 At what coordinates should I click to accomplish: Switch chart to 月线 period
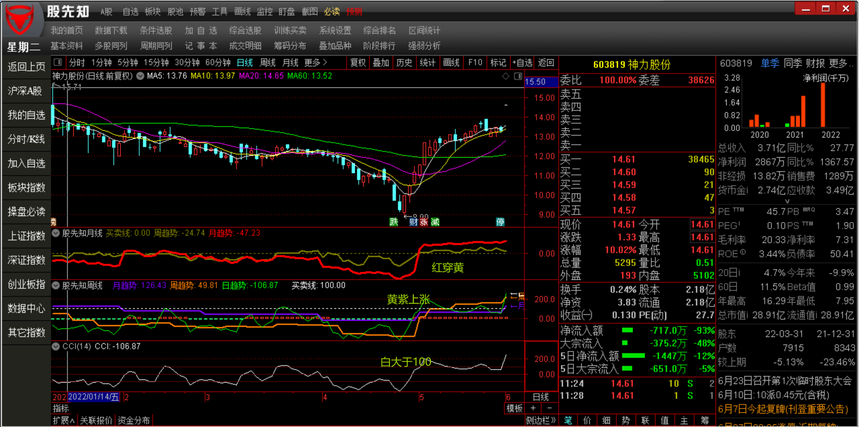[290, 62]
